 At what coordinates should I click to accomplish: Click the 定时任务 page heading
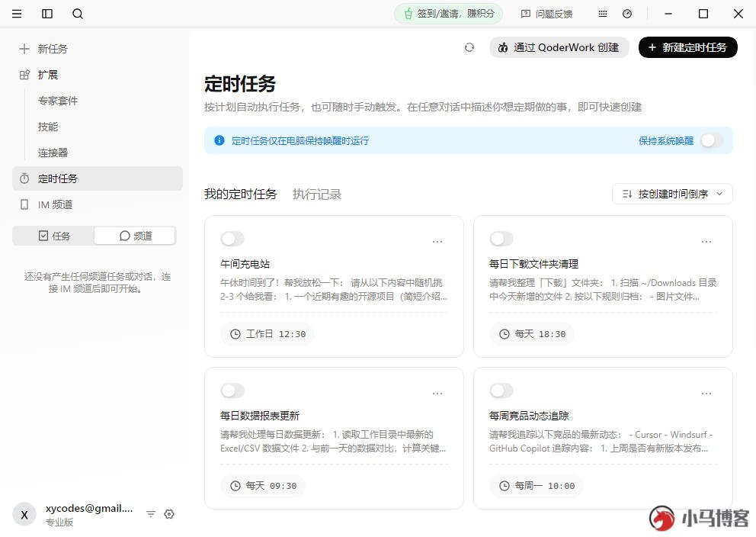pos(240,84)
